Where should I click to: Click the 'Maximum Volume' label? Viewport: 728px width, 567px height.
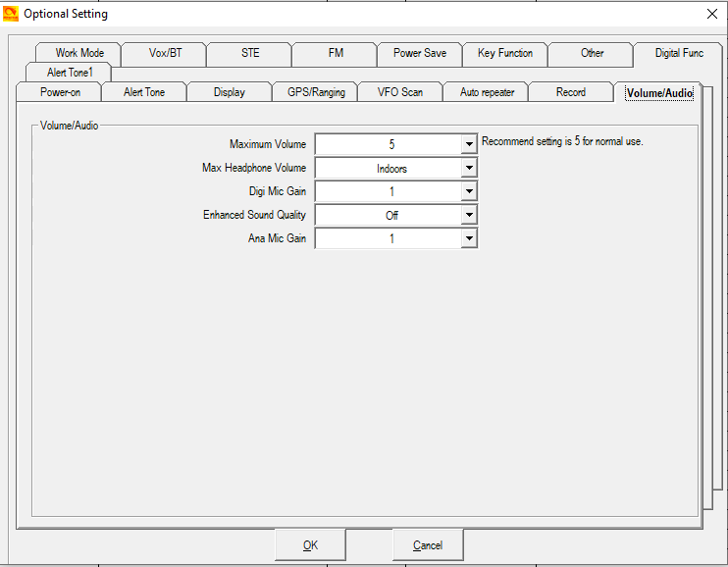click(268, 144)
